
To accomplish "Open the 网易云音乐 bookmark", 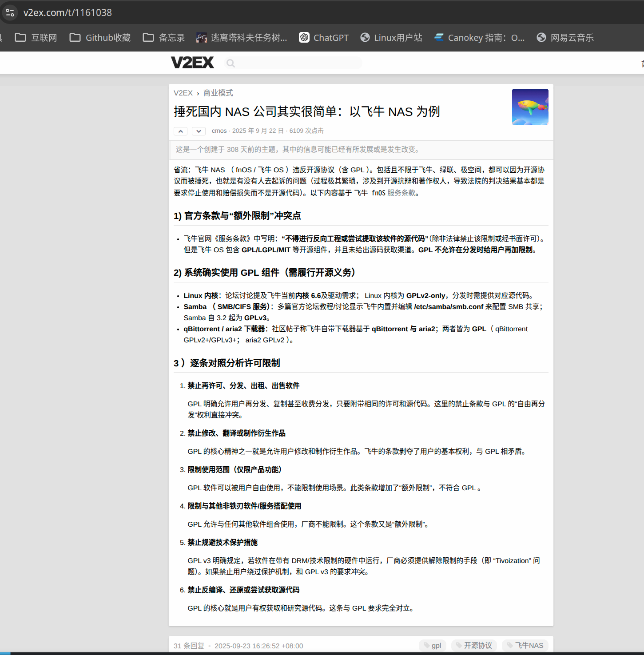I will (x=565, y=38).
